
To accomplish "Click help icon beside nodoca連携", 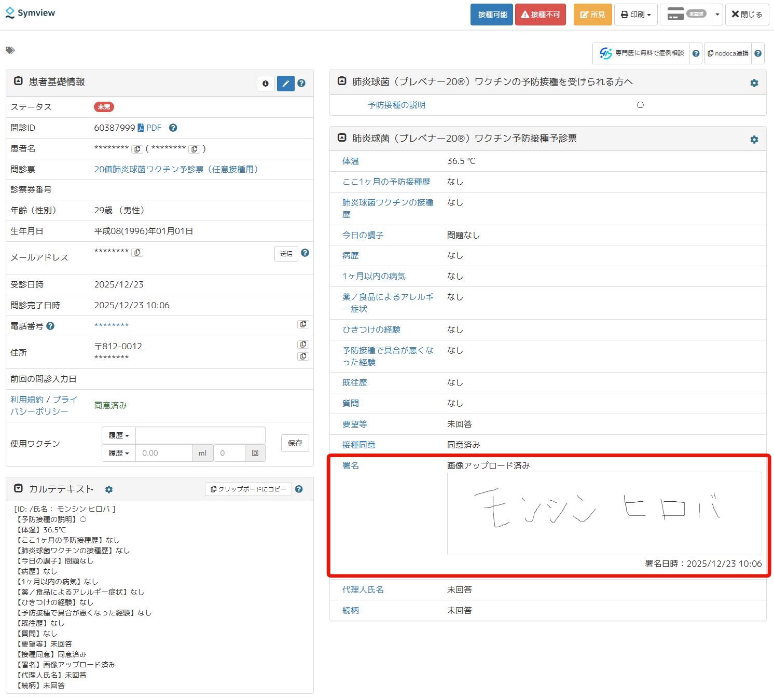I will [758, 53].
